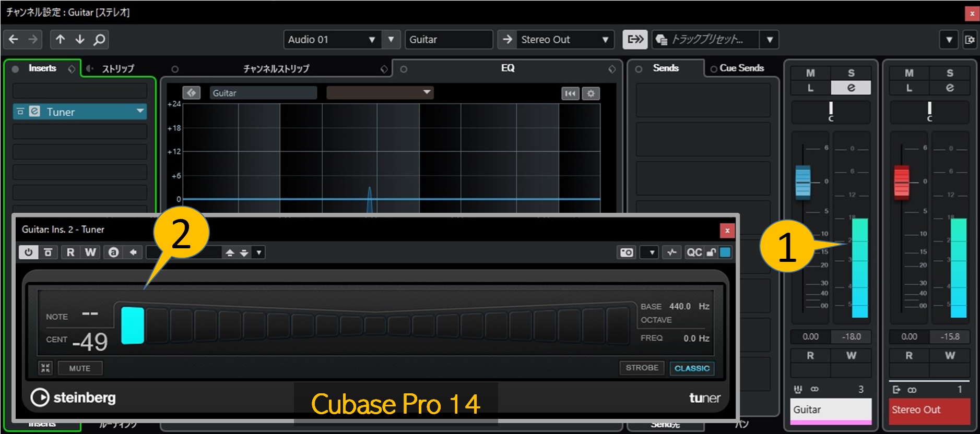Image resolution: width=980 pixels, height=434 pixels.
Task: Solo the Stereo Out channel
Action: pyautogui.click(x=950, y=74)
